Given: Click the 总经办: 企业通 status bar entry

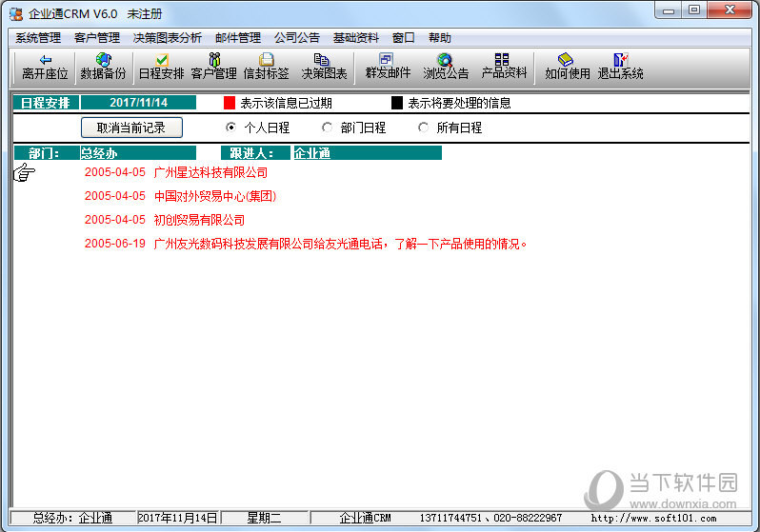Looking at the screenshot, I should coord(72,518).
